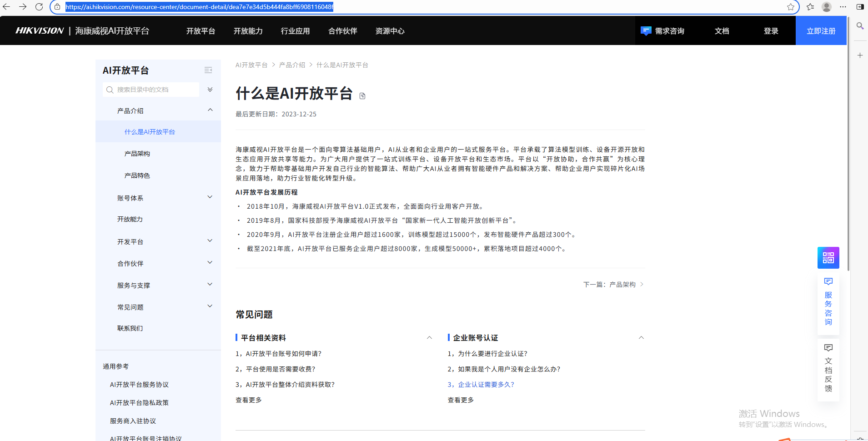Viewport: 868px width, 441px height.
Task: Open browser settings and more menu
Action: 843,7
